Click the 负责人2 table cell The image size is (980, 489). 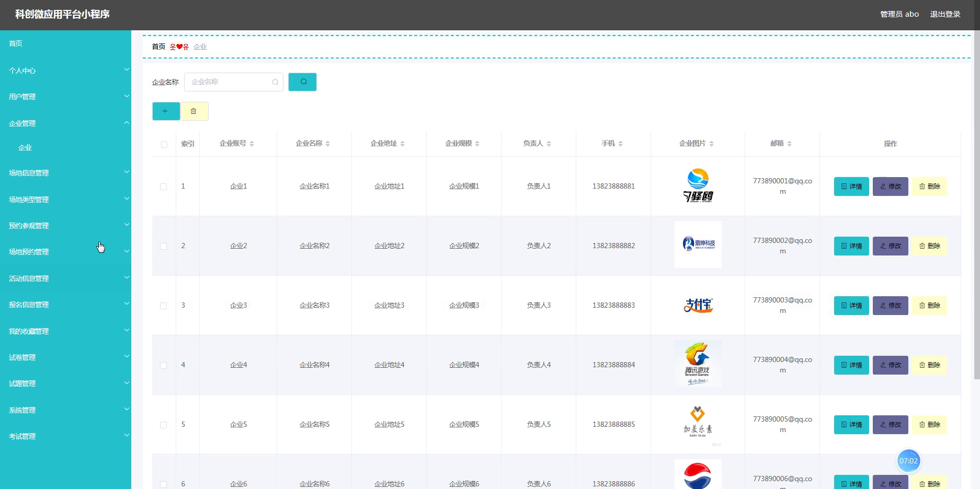click(x=539, y=246)
